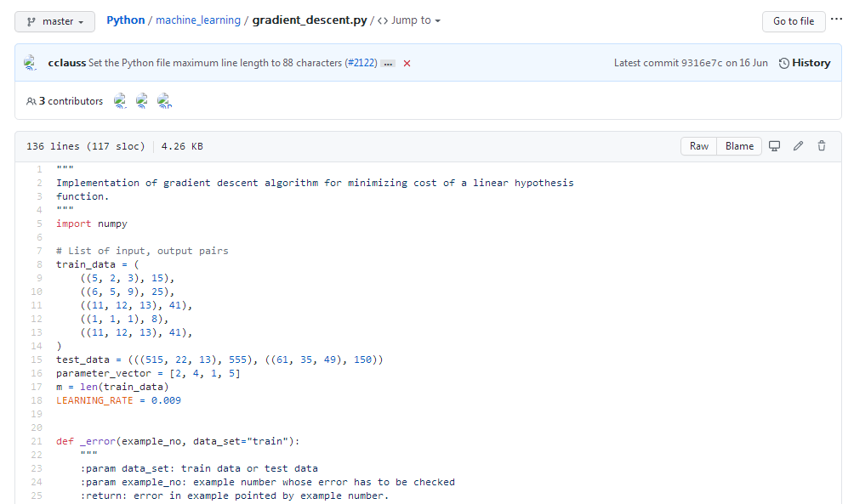Click the Raw button
Viewport: 854px width, 504px height.
(x=699, y=146)
